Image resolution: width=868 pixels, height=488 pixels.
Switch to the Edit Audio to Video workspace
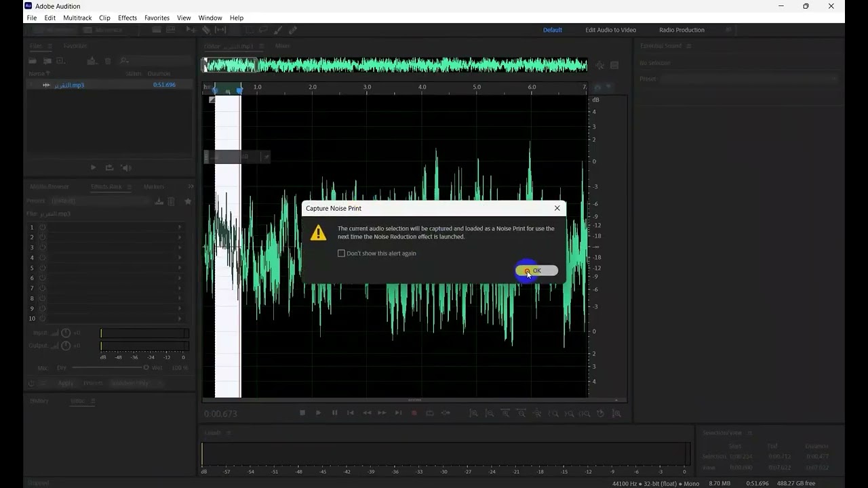click(611, 30)
